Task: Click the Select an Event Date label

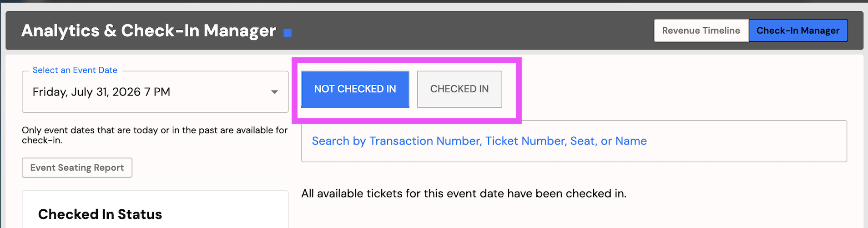Action: pos(75,70)
